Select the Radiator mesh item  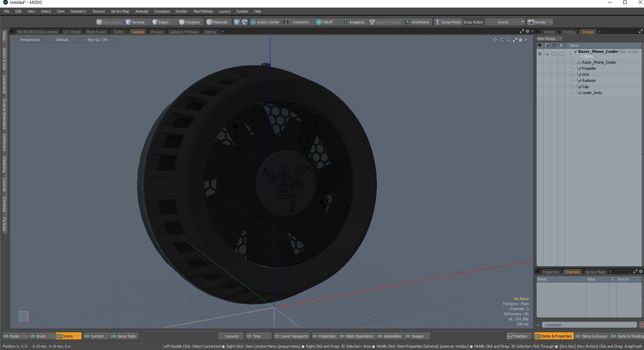click(x=589, y=81)
